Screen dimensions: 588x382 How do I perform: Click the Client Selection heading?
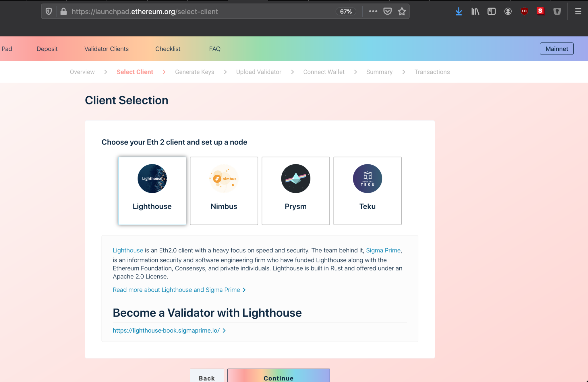127,100
